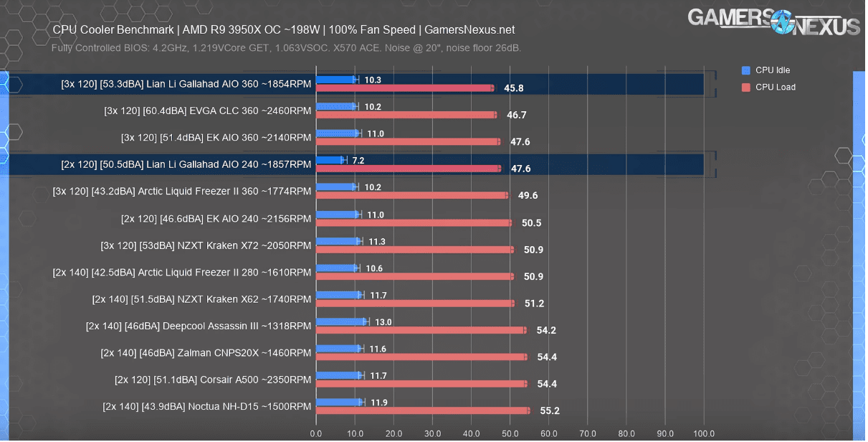Click the CPU Load legend label
The height and width of the screenshot is (442, 868).
[x=776, y=87]
